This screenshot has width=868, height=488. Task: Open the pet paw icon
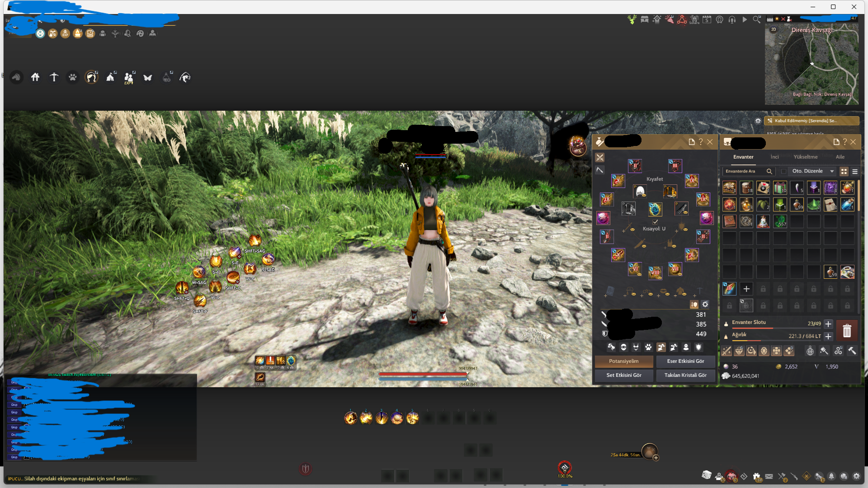coord(73,77)
